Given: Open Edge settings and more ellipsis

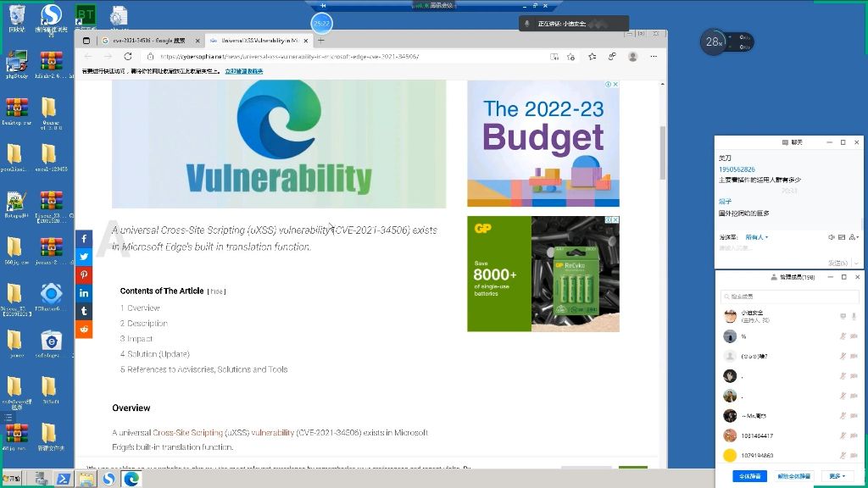Looking at the screenshot, I should (654, 57).
